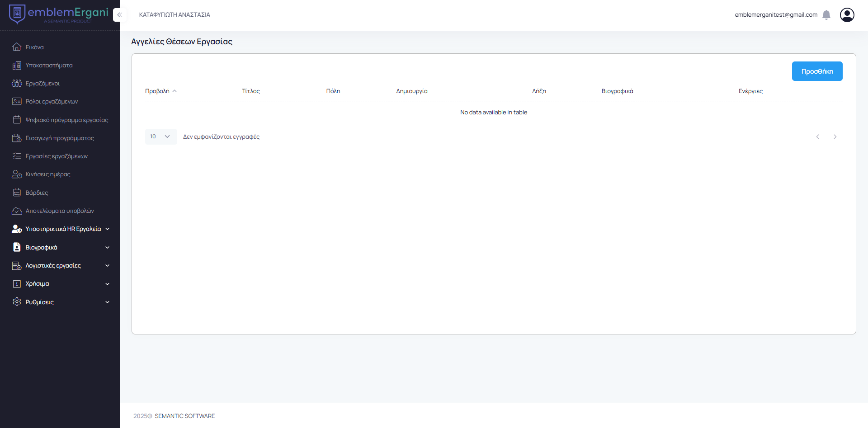This screenshot has width=868, height=428.
Task: Expand the Λογιστικές εργασίες section
Action: coord(53,266)
